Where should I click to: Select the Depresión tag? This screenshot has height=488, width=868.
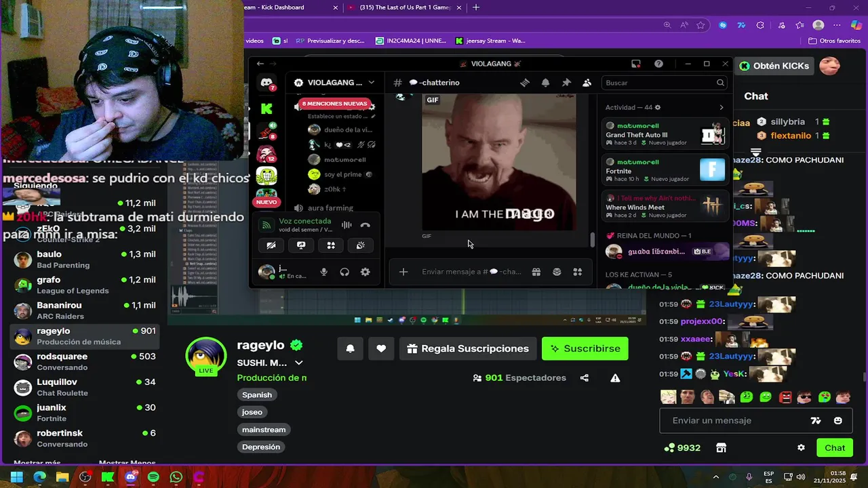point(261,447)
